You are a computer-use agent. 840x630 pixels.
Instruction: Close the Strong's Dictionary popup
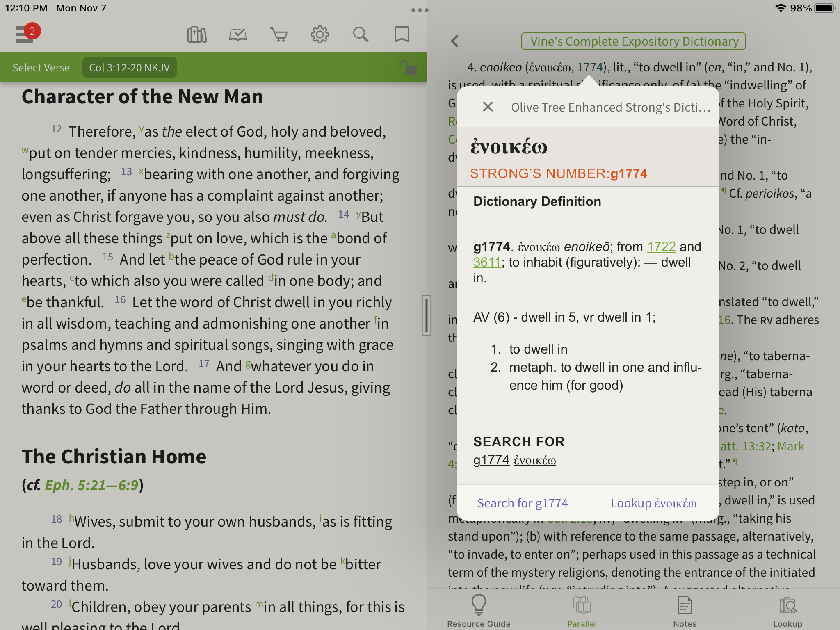tap(487, 107)
